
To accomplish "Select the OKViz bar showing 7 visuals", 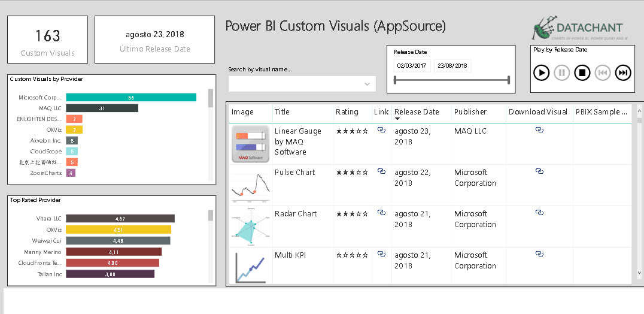I will pos(74,129).
